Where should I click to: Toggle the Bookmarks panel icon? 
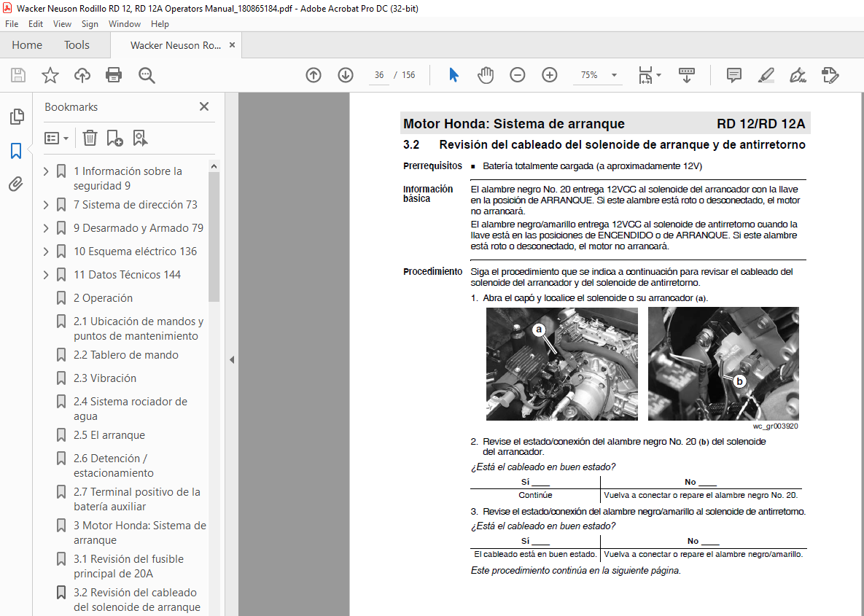tap(16, 150)
